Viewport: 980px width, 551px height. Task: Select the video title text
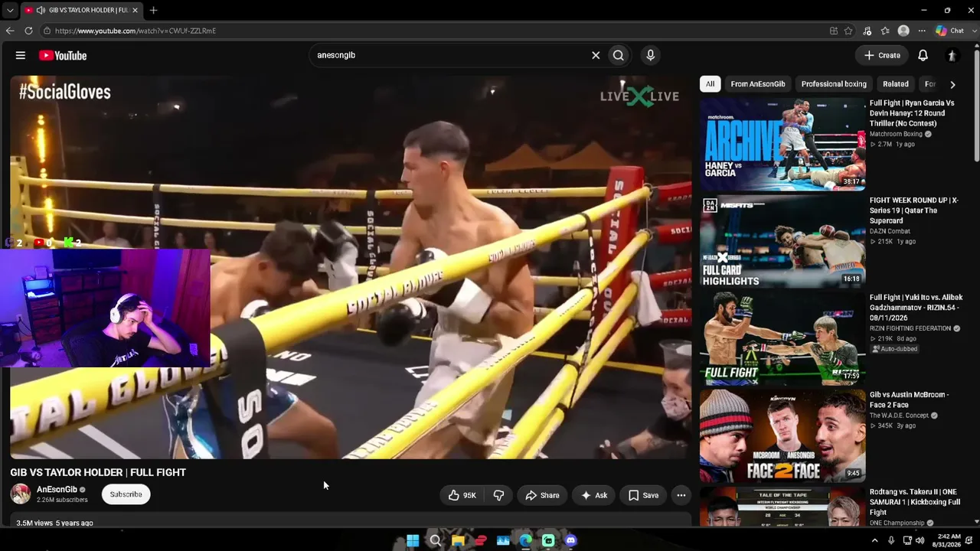click(98, 472)
